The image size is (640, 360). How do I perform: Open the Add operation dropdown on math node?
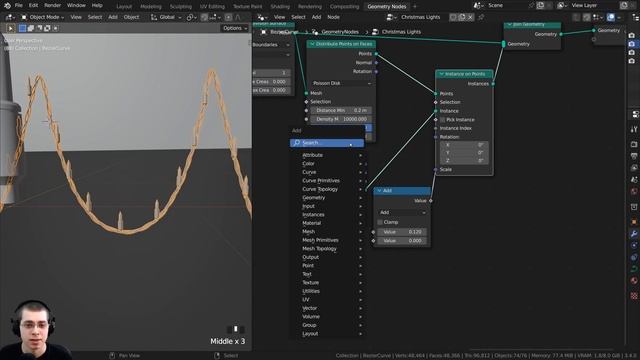(402, 212)
